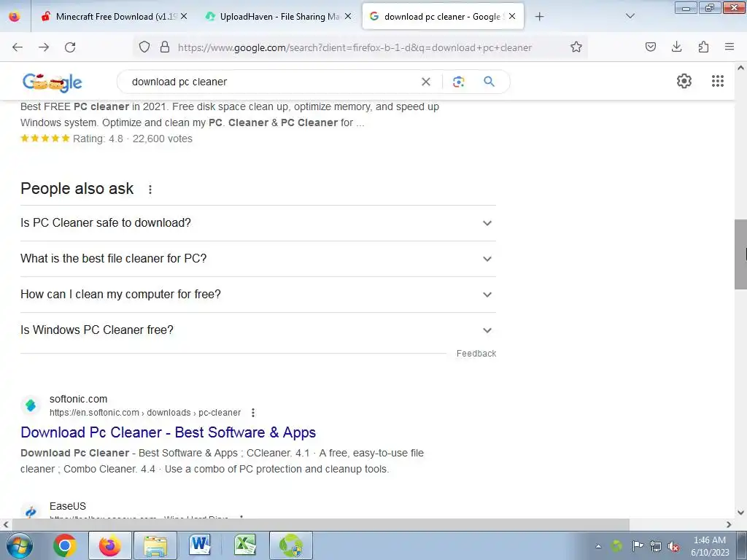Close the download pc cleaner tab
The height and width of the screenshot is (560, 747).
512,16
